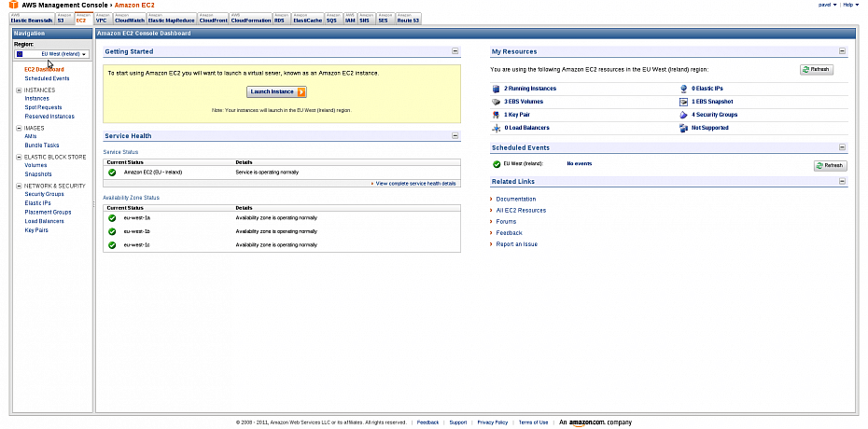Screen dimensions: 868x429
Task: Click the Not Supported resource icon
Action: [x=683, y=129]
